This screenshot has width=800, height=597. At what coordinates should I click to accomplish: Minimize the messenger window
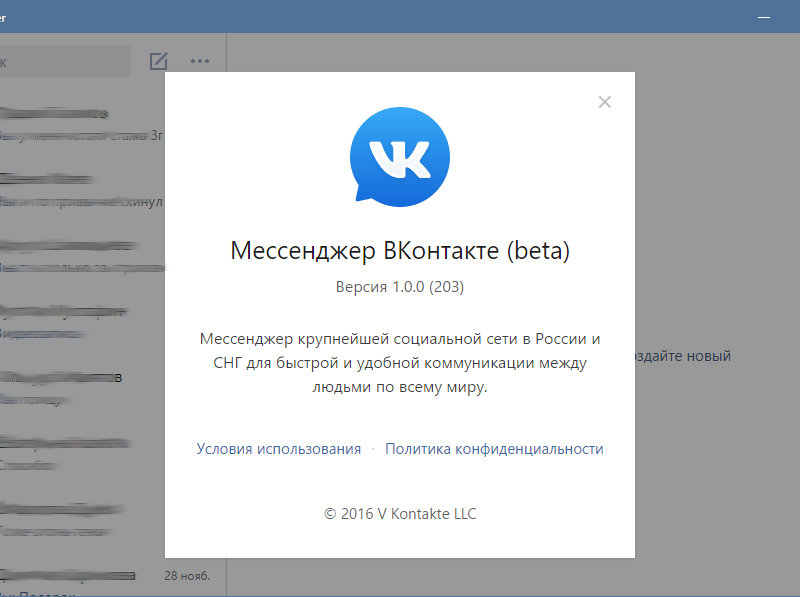pos(764,17)
